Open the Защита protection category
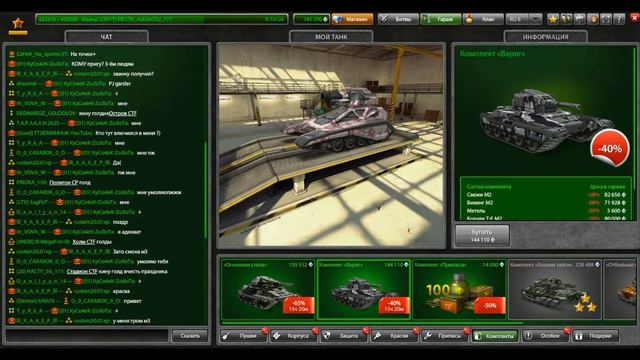The image size is (640, 360). (344, 336)
